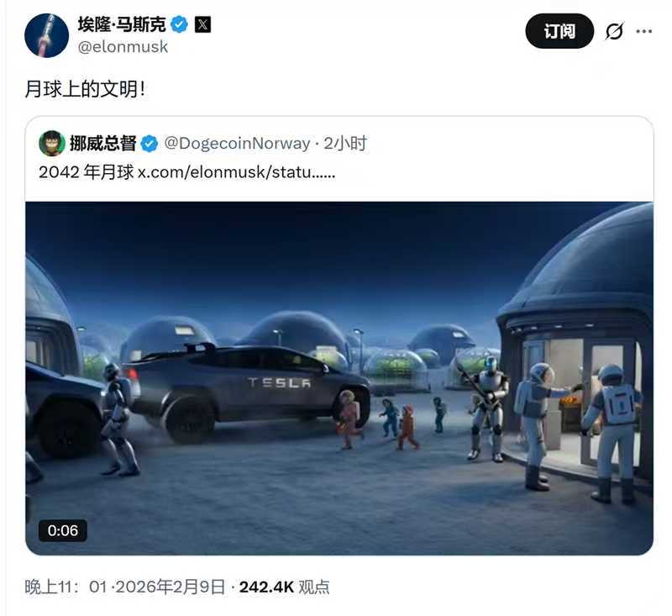The width and height of the screenshot is (672, 616).
Task: Open 挪威总督 avatar in quoted post
Action: click(x=52, y=143)
